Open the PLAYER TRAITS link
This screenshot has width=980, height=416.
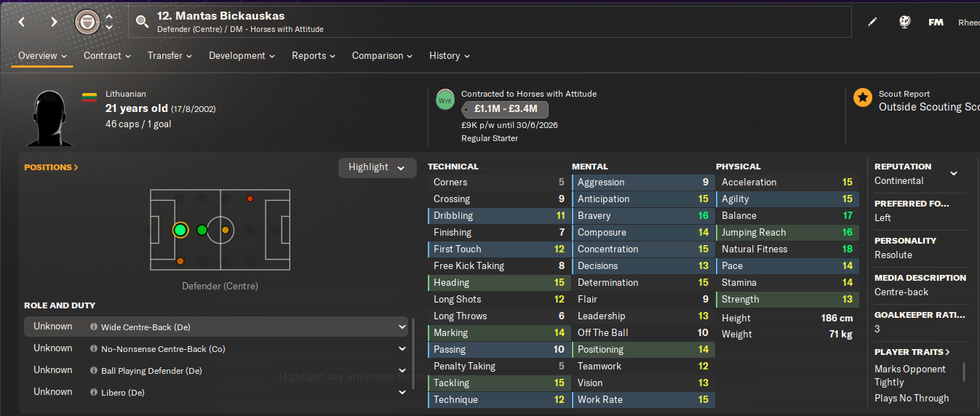tap(912, 352)
